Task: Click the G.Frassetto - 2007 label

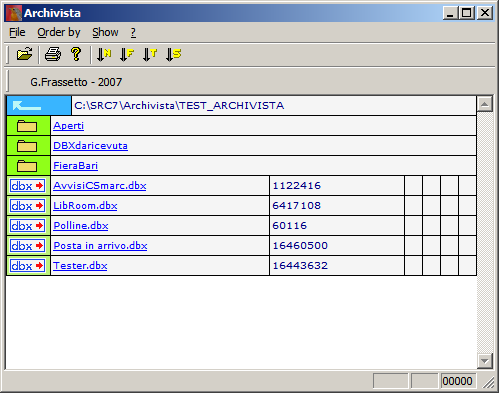Action: pyautogui.click(x=76, y=82)
